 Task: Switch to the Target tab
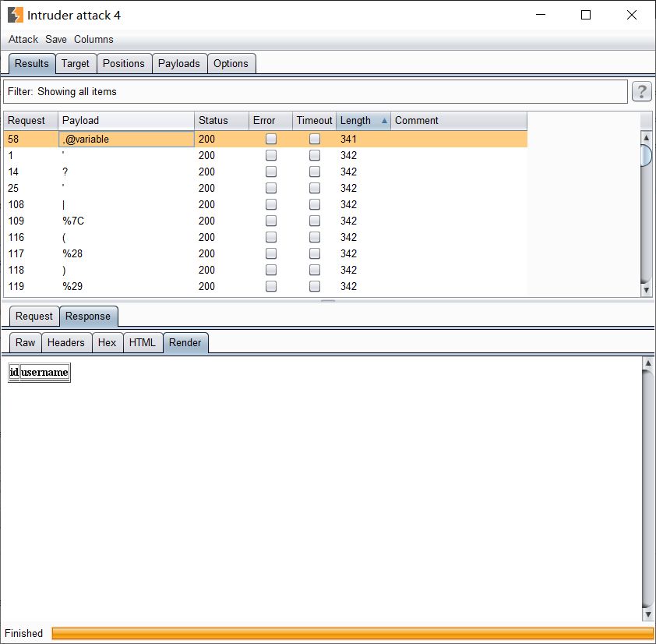(76, 64)
